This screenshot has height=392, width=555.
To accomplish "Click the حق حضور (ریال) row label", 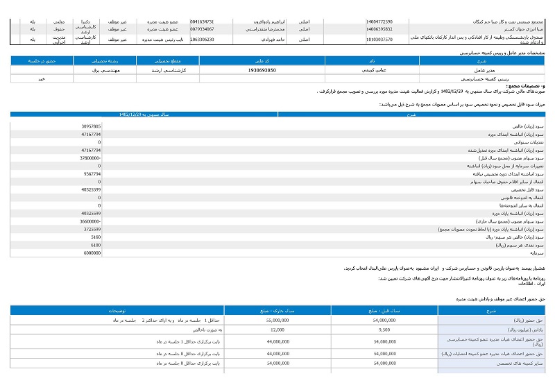I will (528, 320).
